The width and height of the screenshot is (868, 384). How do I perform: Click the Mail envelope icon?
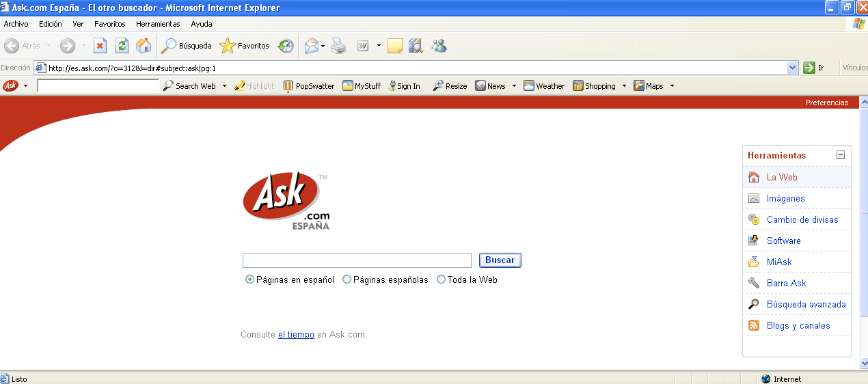point(312,46)
